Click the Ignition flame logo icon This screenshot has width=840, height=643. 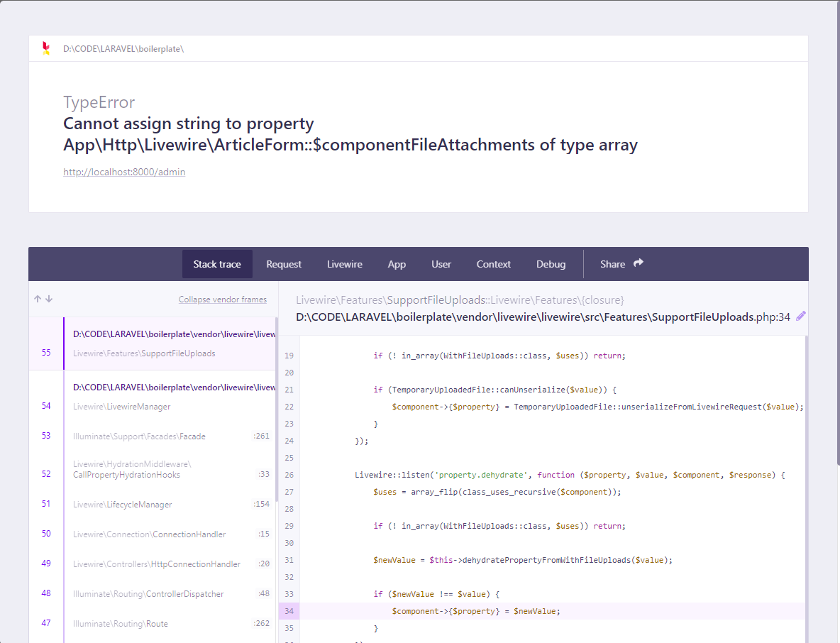coord(46,48)
